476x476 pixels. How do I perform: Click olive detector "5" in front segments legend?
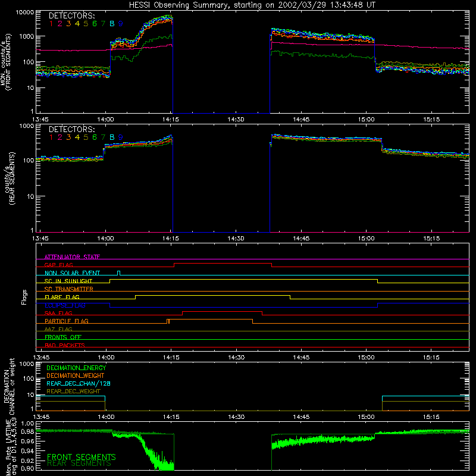tap(86, 24)
